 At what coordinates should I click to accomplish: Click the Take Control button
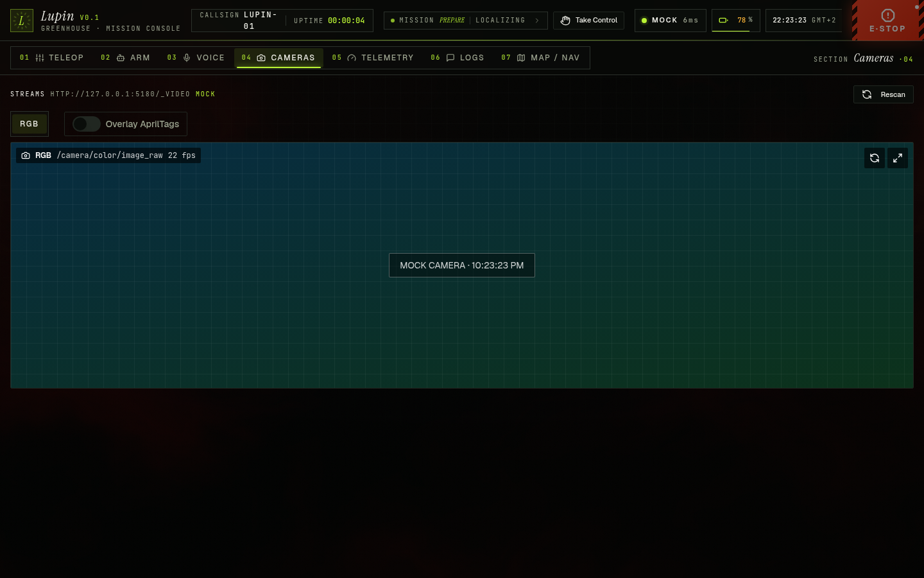589,21
